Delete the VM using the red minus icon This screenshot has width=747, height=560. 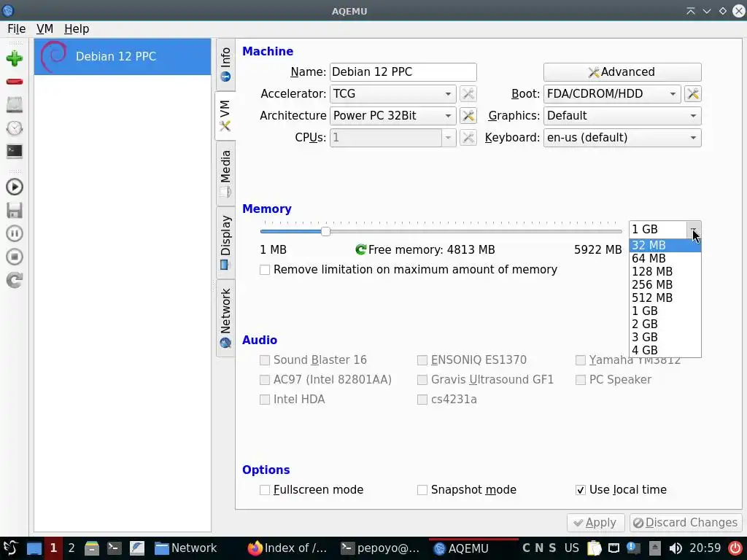[15, 82]
